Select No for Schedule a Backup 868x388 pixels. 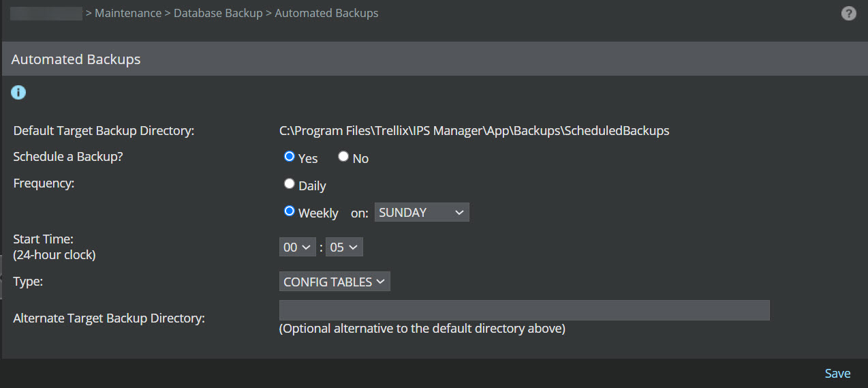[343, 157]
